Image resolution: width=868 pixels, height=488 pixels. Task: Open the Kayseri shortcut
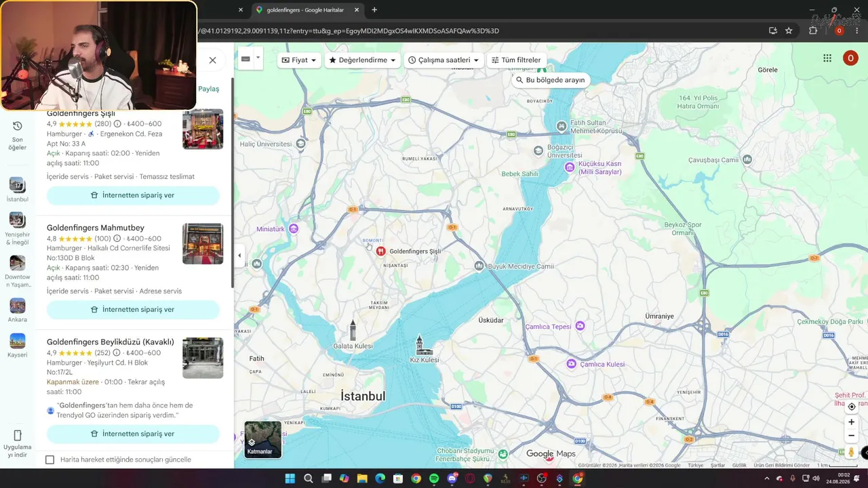pos(17,346)
